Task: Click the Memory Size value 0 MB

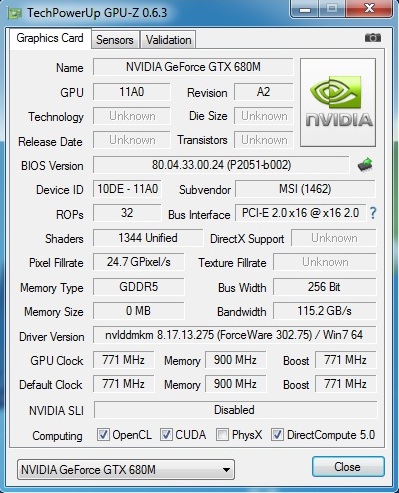Action: coord(139,311)
